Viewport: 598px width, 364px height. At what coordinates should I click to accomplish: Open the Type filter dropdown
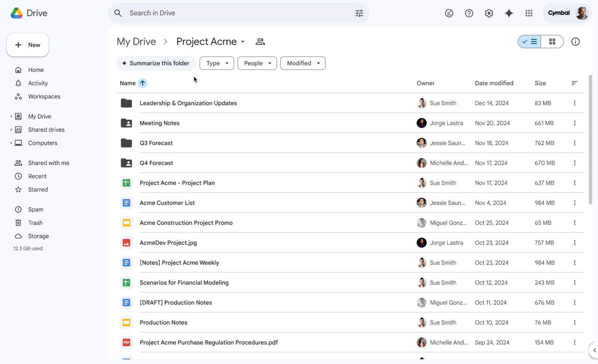[x=217, y=63]
